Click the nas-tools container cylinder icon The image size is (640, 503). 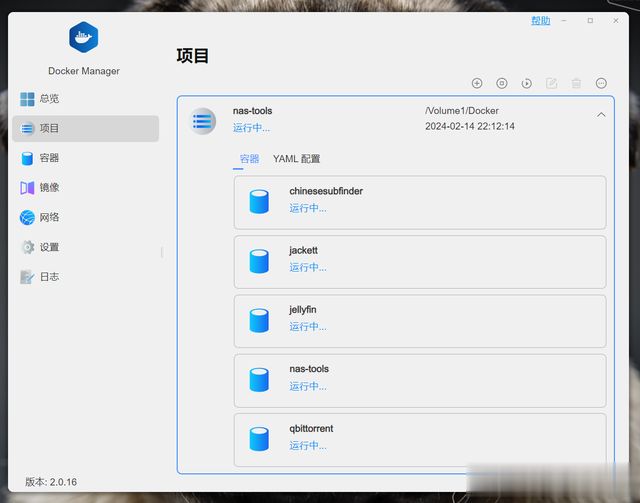point(259,380)
